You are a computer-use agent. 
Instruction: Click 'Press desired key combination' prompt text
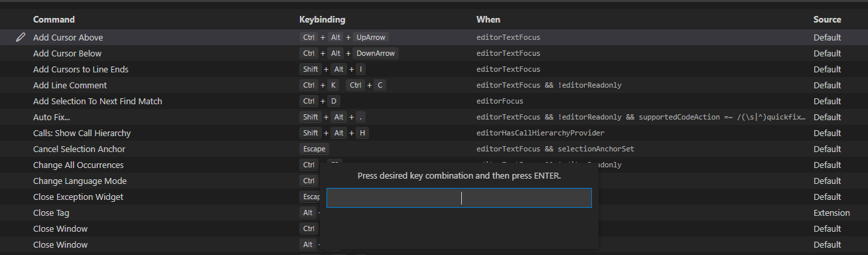pos(459,176)
